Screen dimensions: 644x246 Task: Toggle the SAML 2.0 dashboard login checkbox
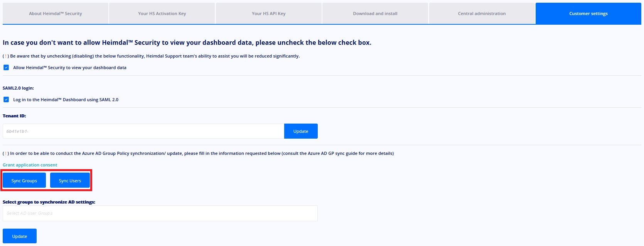pyautogui.click(x=6, y=100)
